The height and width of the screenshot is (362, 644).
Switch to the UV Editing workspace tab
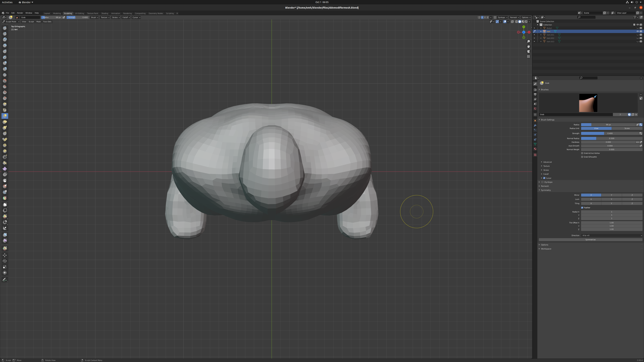79,13
